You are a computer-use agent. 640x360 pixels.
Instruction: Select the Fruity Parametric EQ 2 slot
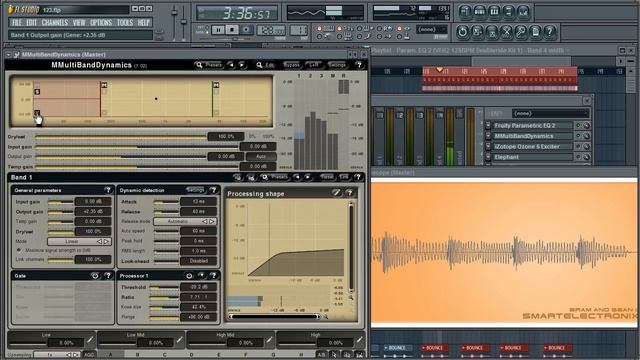click(533, 126)
